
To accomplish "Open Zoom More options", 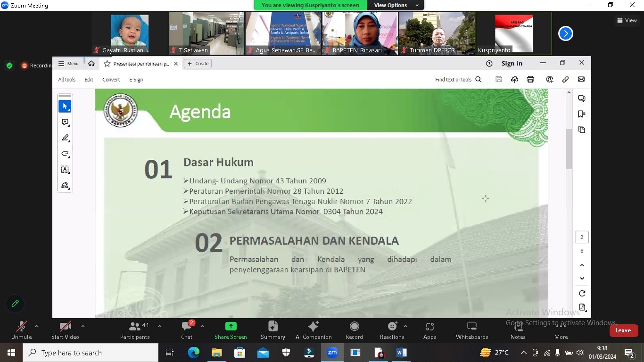I will (x=561, y=330).
